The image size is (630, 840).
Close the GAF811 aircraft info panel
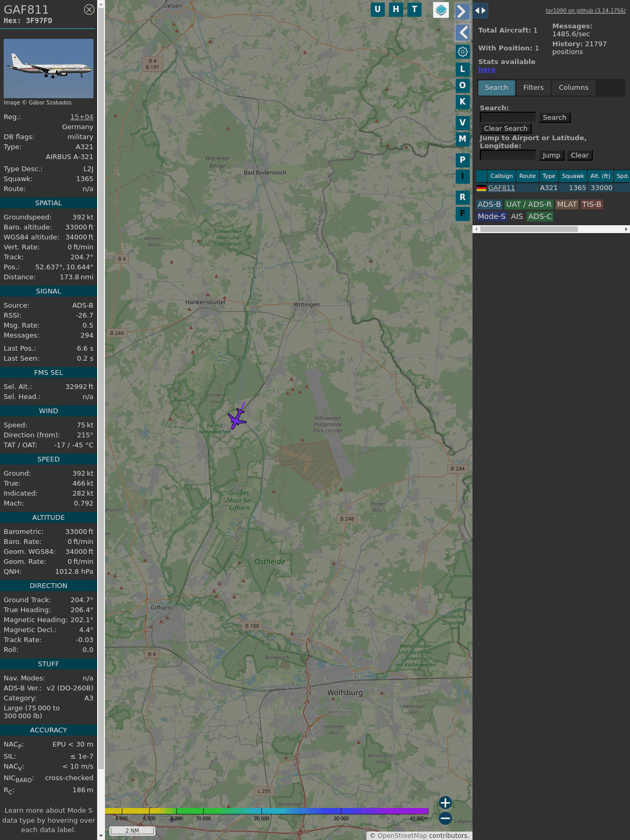89,9
